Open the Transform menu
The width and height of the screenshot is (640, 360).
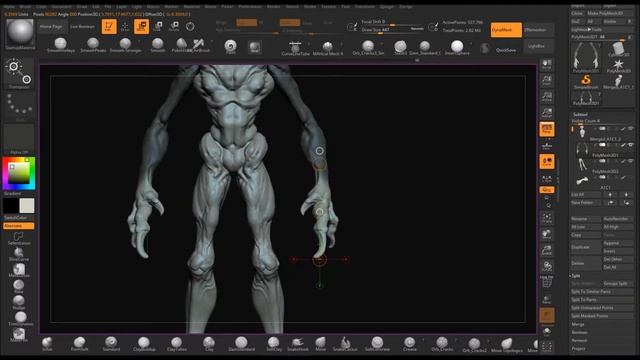click(364, 7)
